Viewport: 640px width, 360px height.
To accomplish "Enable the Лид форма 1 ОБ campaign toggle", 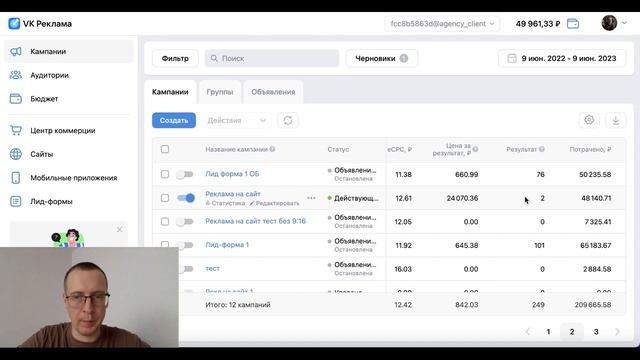I will 185,174.
